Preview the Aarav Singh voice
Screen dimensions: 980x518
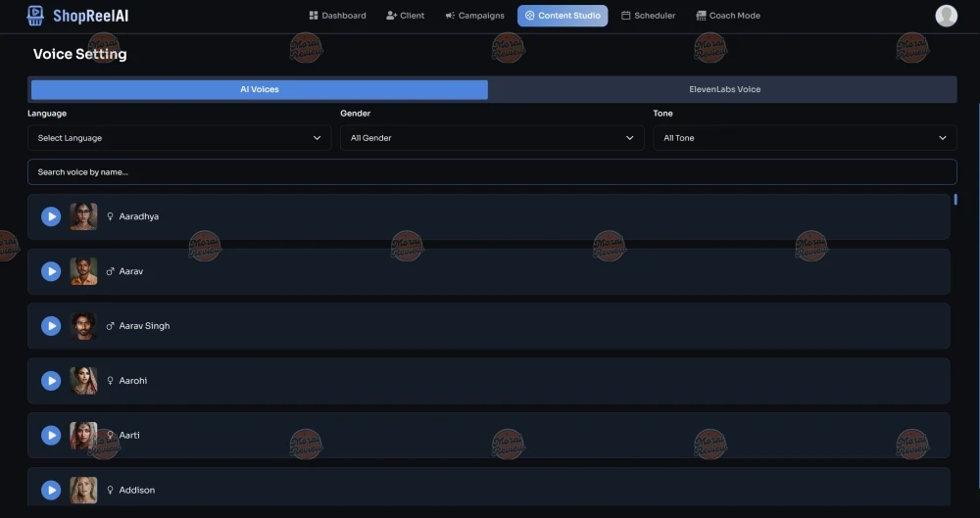pyautogui.click(x=51, y=326)
